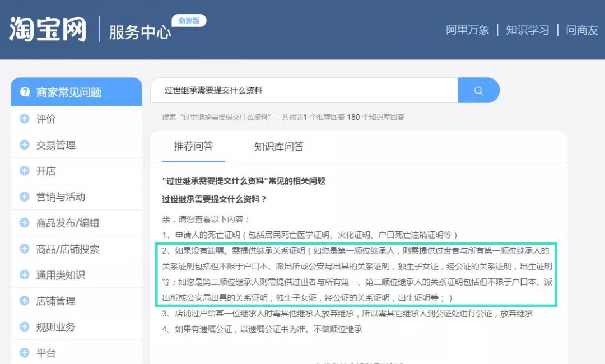Click answer item 3 about 店铺过户
Image resolution: width=605 pixels, height=364 pixels.
click(347, 314)
